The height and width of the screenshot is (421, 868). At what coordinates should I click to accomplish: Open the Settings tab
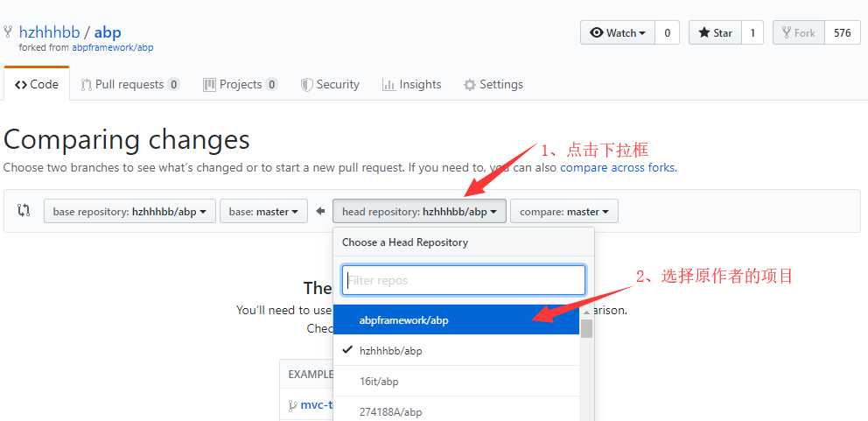point(493,84)
